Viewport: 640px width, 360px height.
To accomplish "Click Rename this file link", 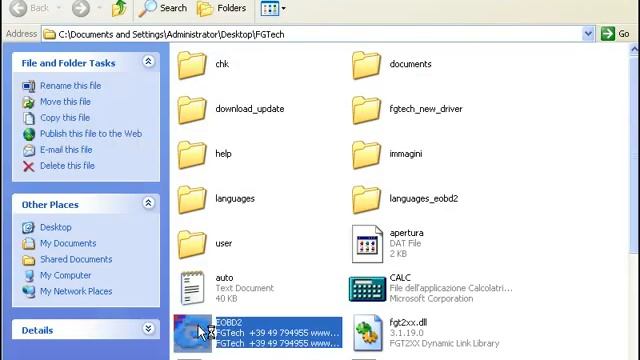I will coord(71,86).
